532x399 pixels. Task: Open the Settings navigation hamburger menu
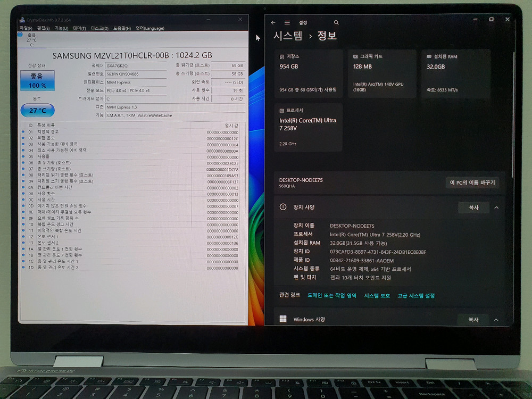[287, 22]
